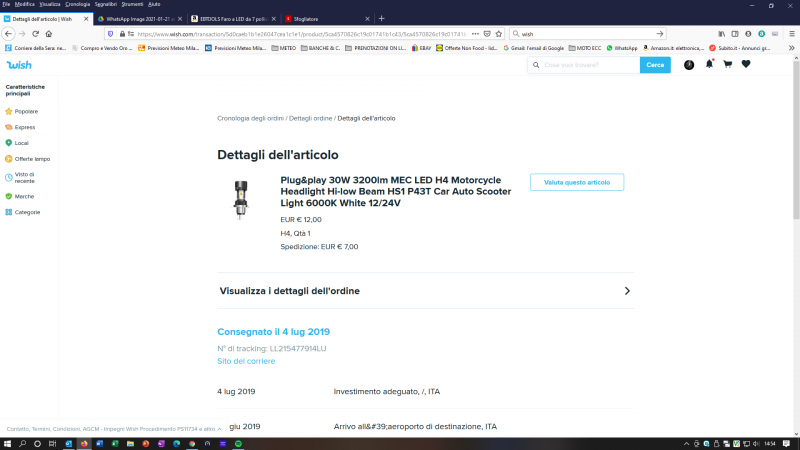
Task: Go back with the browser back arrow
Action: (8, 34)
